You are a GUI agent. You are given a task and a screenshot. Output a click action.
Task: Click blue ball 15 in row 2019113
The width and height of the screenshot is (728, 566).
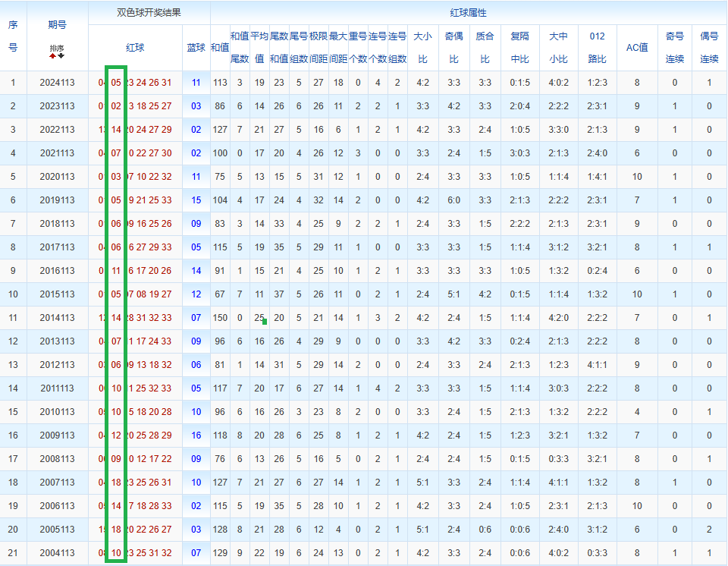196,200
